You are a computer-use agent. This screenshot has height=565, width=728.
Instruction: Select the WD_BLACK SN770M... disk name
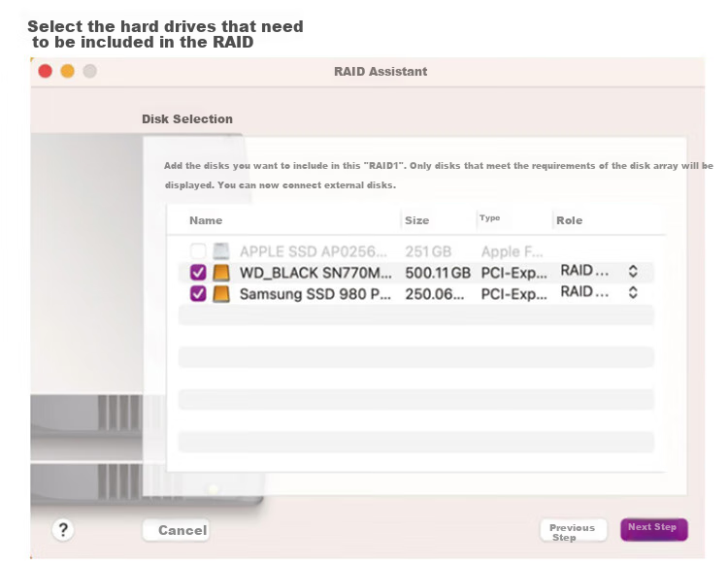(x=315, y=273)
